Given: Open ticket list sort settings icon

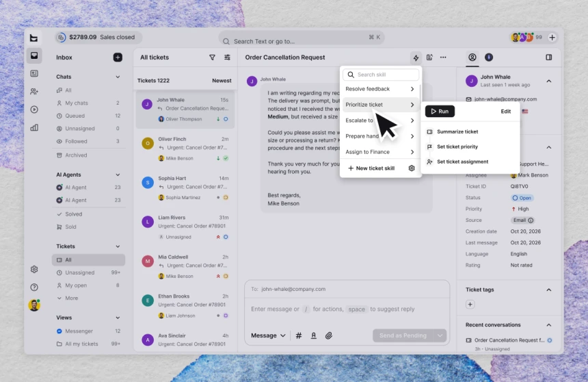Looking at the screenshot, I should [x=227, y=58].
